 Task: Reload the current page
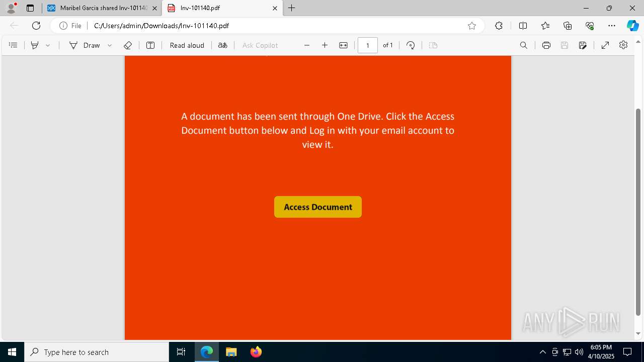tap(36, 26)
